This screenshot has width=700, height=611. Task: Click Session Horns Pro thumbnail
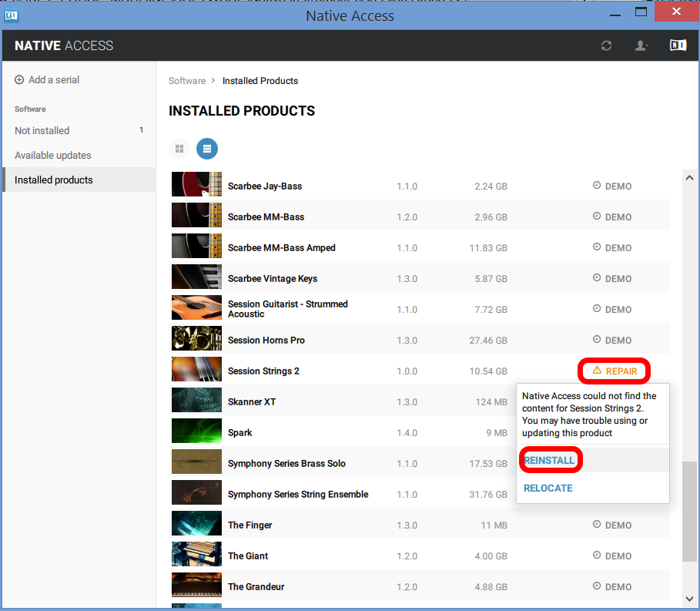196,338
